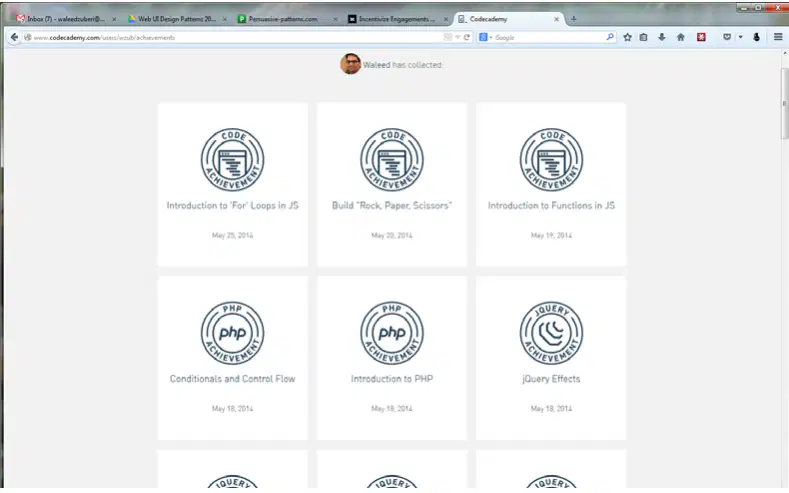The width and height of the screenshot is (789, 493).
Task: Open the Firefox hamburger menu
Action: pyautogui.click(x=778, y=37)
